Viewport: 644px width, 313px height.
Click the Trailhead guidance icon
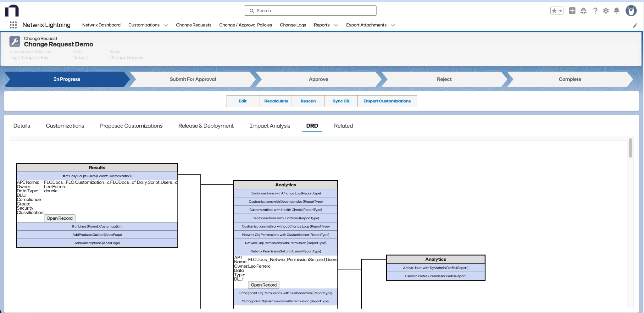(x=584, y=10)
